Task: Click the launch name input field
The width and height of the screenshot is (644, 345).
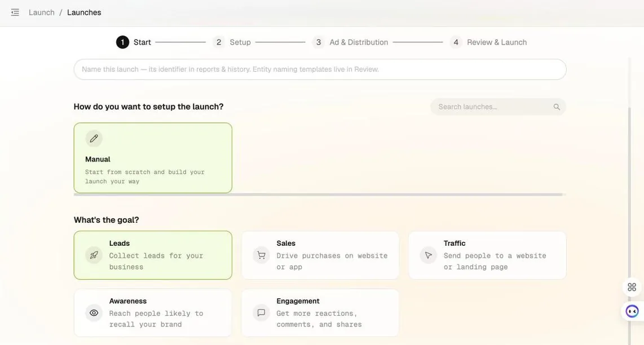Action: pyautogui.click(x=320, y=69)
